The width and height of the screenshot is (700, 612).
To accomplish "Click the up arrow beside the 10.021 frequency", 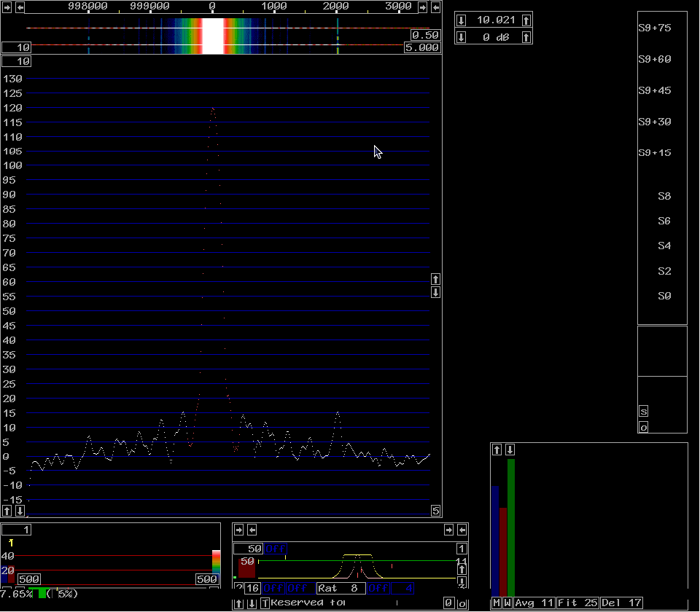I will pos(526,20).
